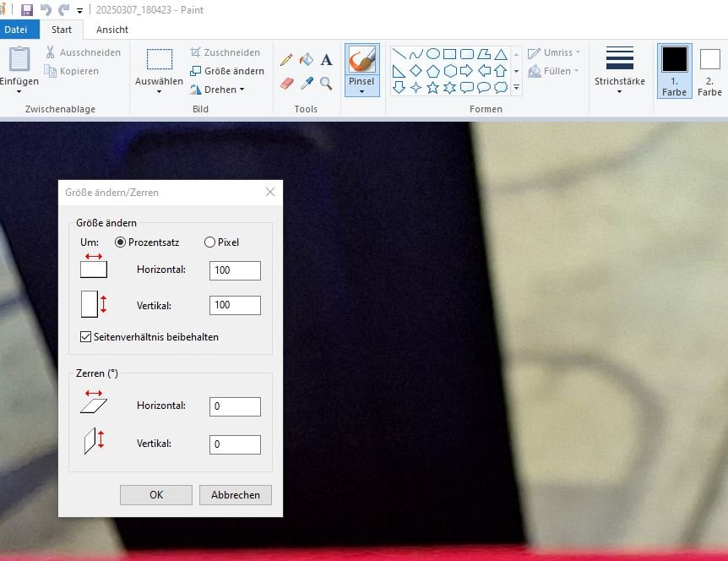Select the Eraser tool

click(x=287, y=84)
